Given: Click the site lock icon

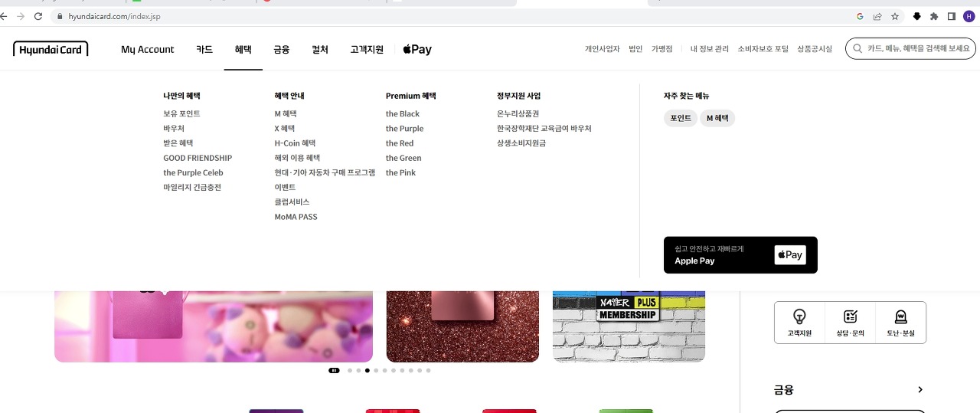Looking at the screenshot, I should 60,16.
